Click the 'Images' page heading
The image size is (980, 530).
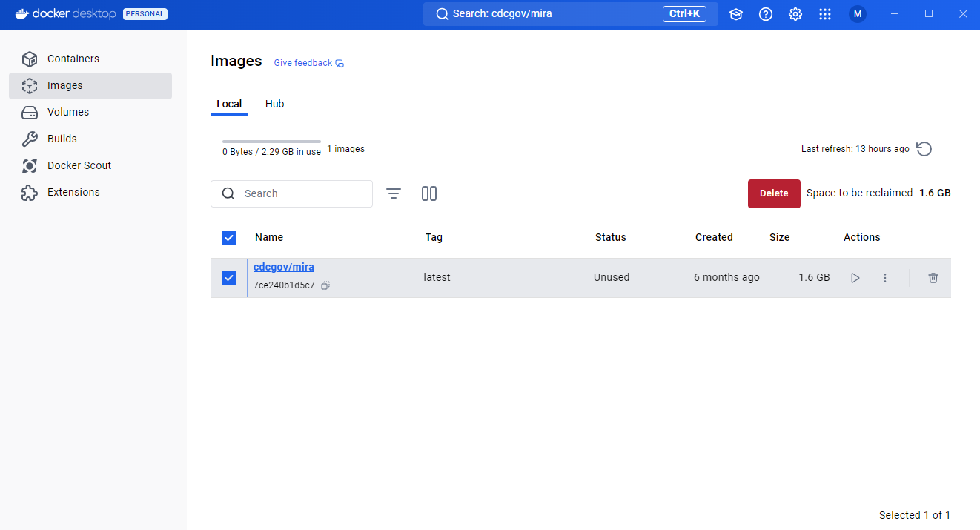[236, 61]
